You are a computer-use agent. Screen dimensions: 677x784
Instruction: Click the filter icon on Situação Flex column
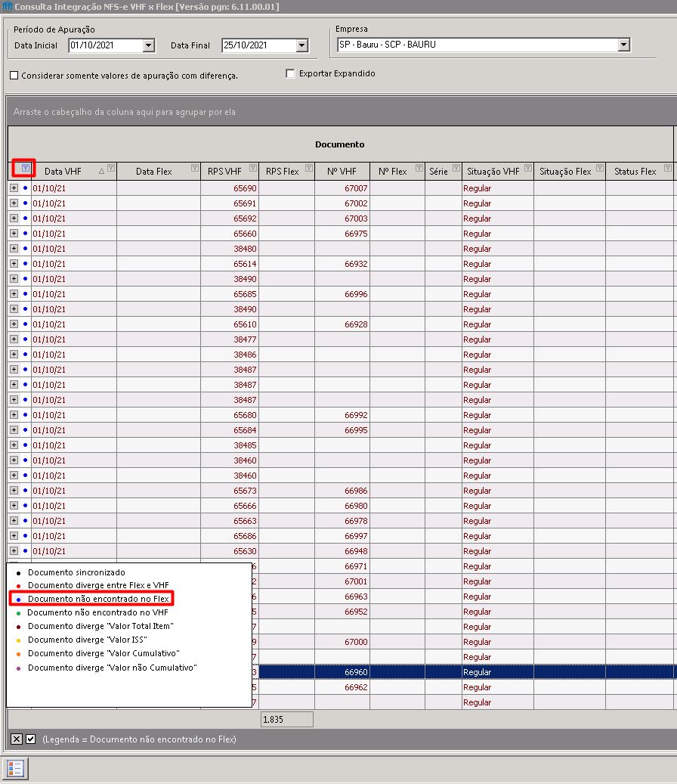click(600, 168)
